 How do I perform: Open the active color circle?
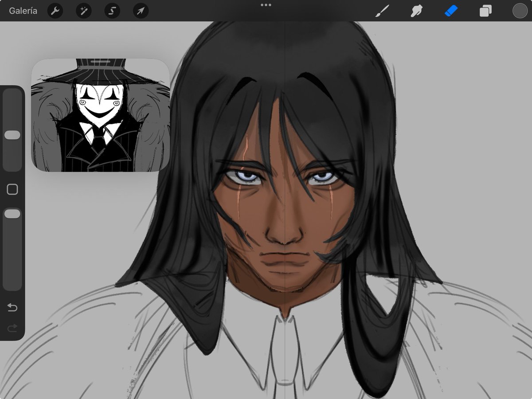pyautogui.click(x=520, y=11)
